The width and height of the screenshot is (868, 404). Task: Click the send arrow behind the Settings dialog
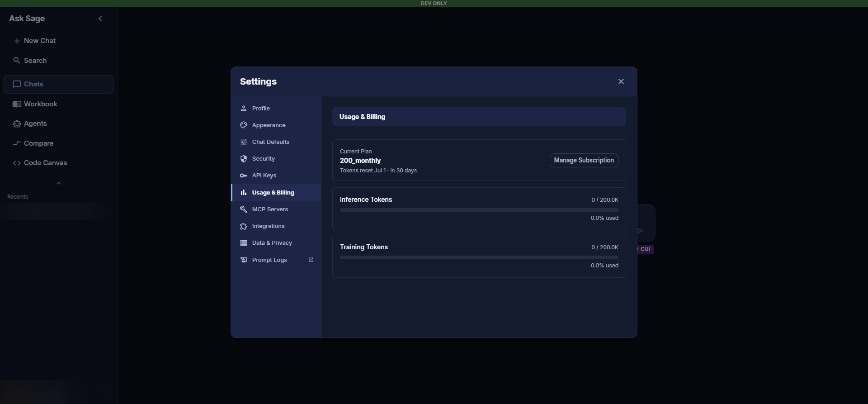(641, 231)
